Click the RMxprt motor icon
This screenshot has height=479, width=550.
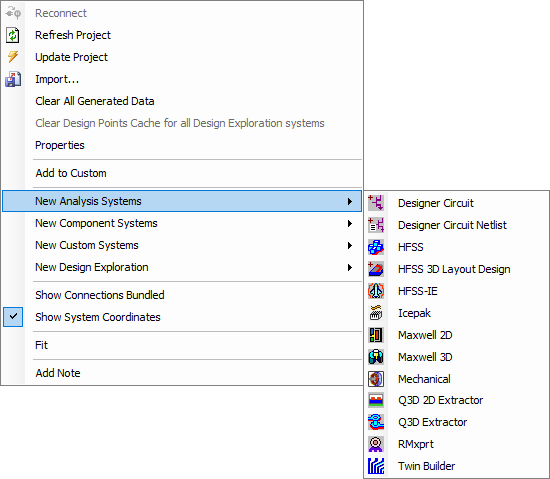coord(376,444)
